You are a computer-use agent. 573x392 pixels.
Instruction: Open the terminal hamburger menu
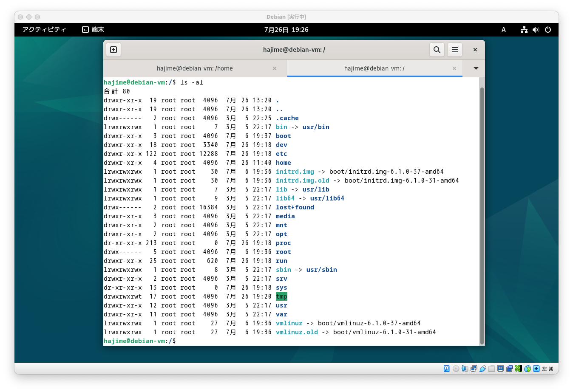point(454,50)
